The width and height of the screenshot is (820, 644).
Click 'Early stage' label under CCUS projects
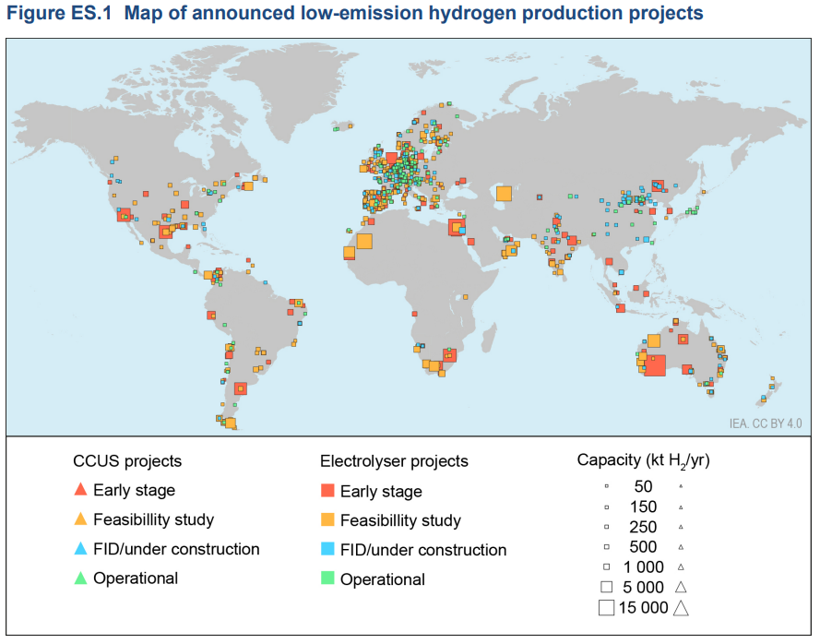point(134,490)
